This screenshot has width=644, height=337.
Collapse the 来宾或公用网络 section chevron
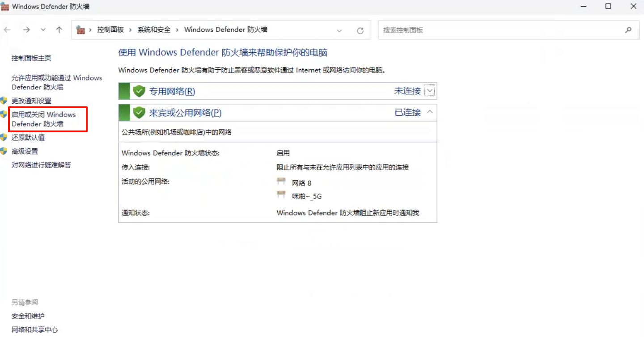coord(430,112)
